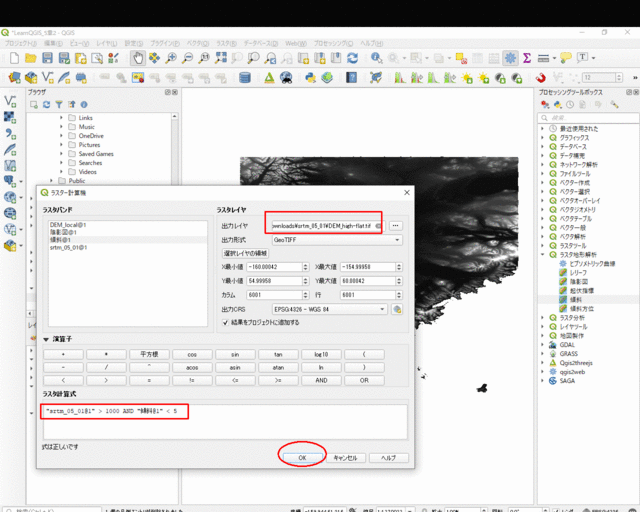
Task: Close the raster calculator dialog
Action: click(x=407, y=192)
